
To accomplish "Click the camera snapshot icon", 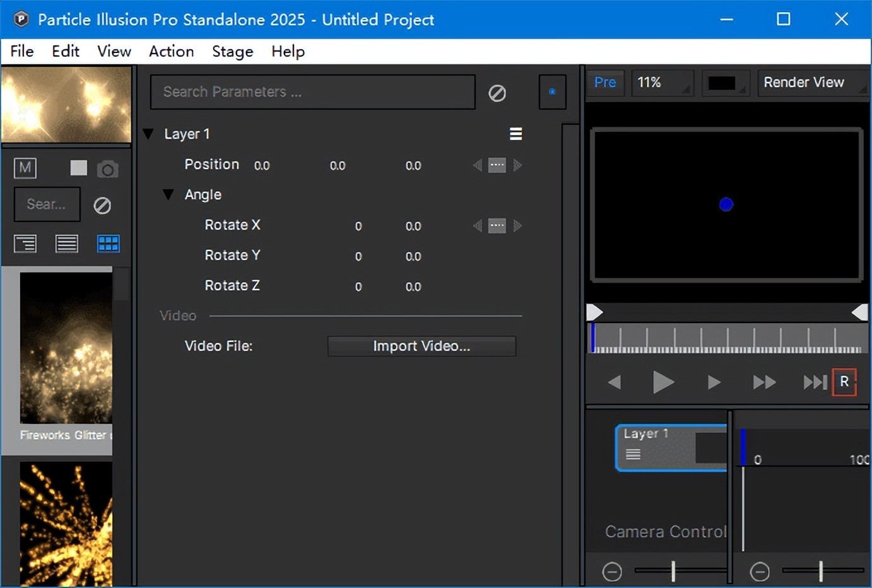I will tap(107, 169).
